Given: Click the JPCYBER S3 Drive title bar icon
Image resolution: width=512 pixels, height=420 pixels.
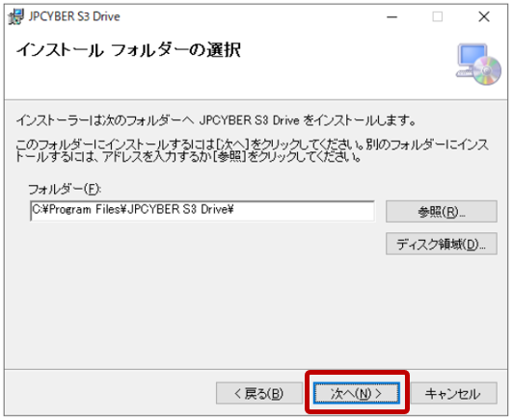Looking at the screenshot, I should click(16, 16).
